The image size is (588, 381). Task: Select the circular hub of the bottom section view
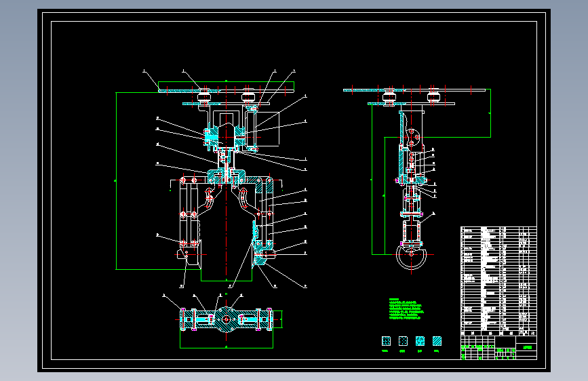pos(226,319)
